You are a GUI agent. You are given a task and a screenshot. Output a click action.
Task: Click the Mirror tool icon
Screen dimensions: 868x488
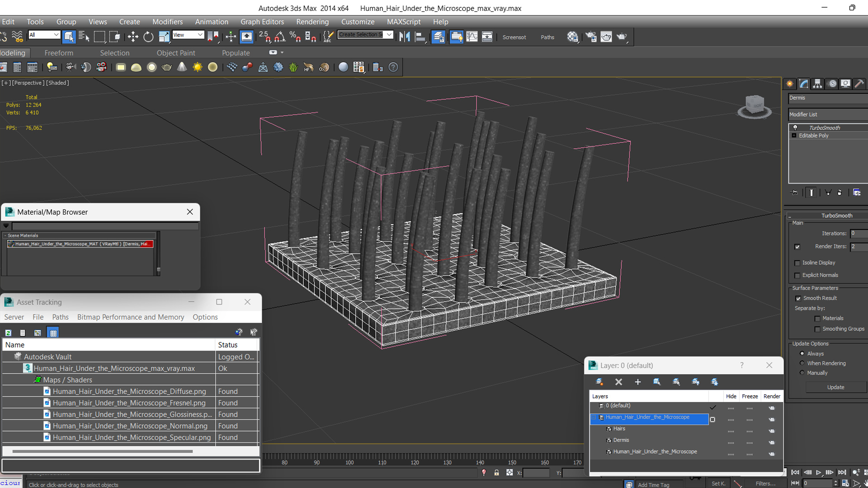[405, 37]
